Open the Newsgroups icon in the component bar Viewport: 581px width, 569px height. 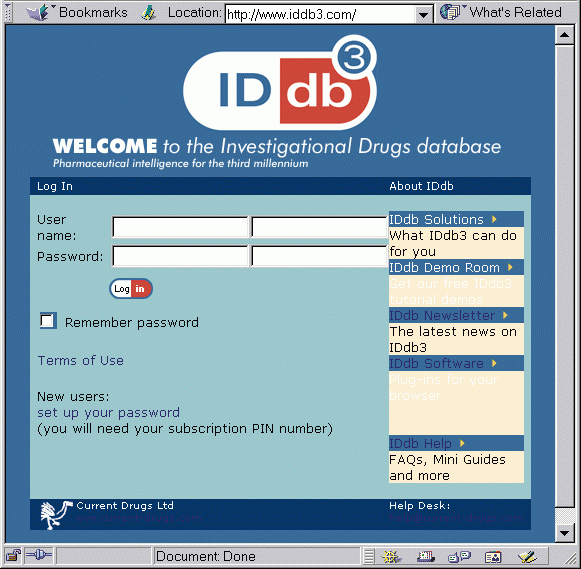tap(459, 556)
